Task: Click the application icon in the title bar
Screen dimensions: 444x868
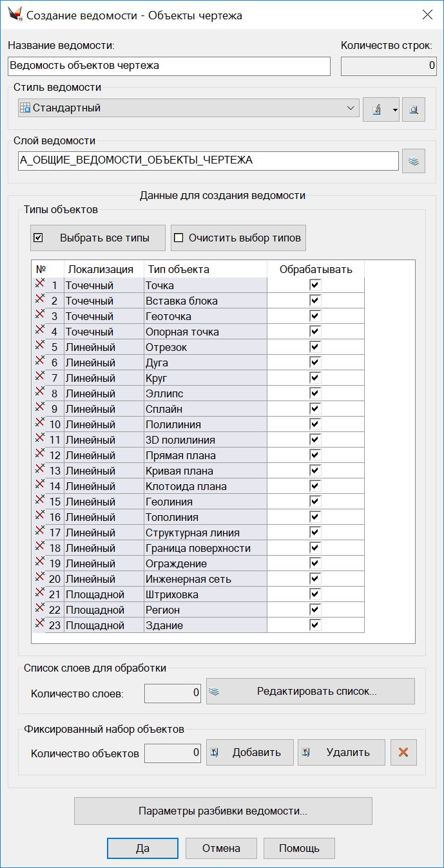Action: [14, 15]
